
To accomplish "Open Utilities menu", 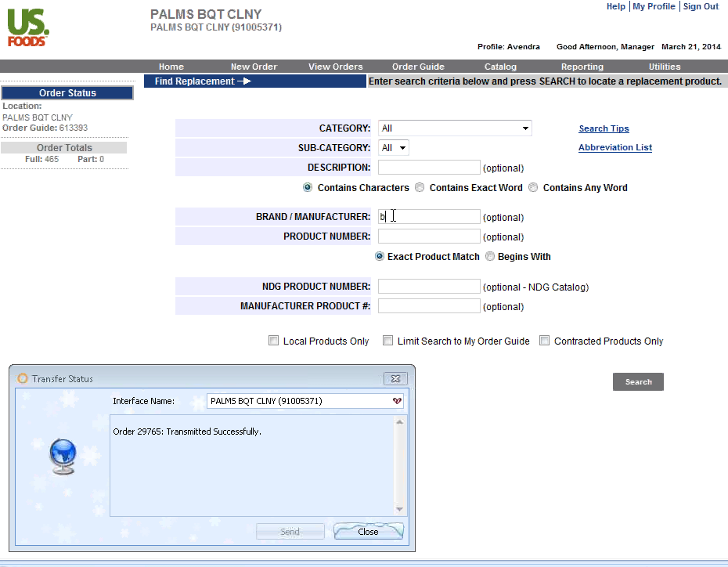I will pos(665,67).
